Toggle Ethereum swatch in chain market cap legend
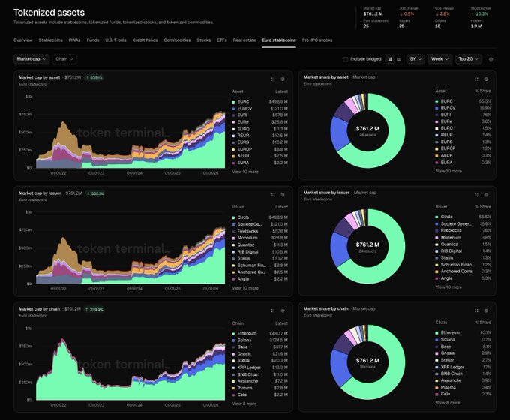 pos(233,334)
